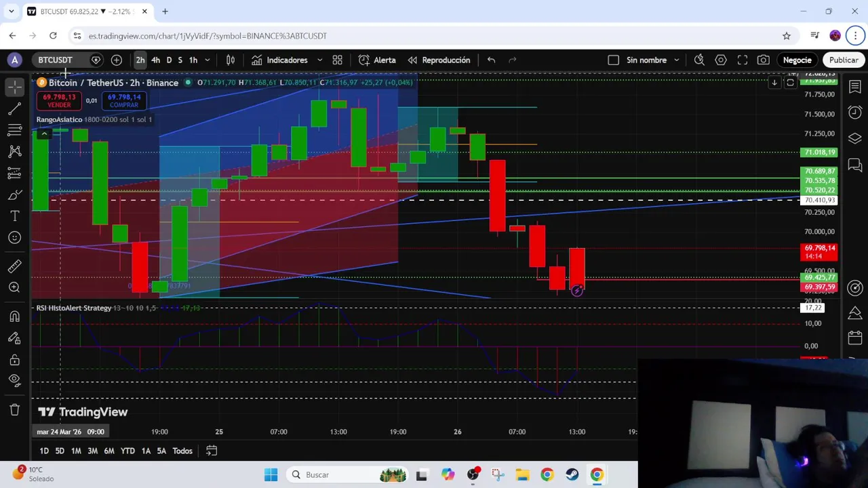Toggle magnet mode for drawings
This screenshot has height=488, width=868.
click(x=15, y=316)
